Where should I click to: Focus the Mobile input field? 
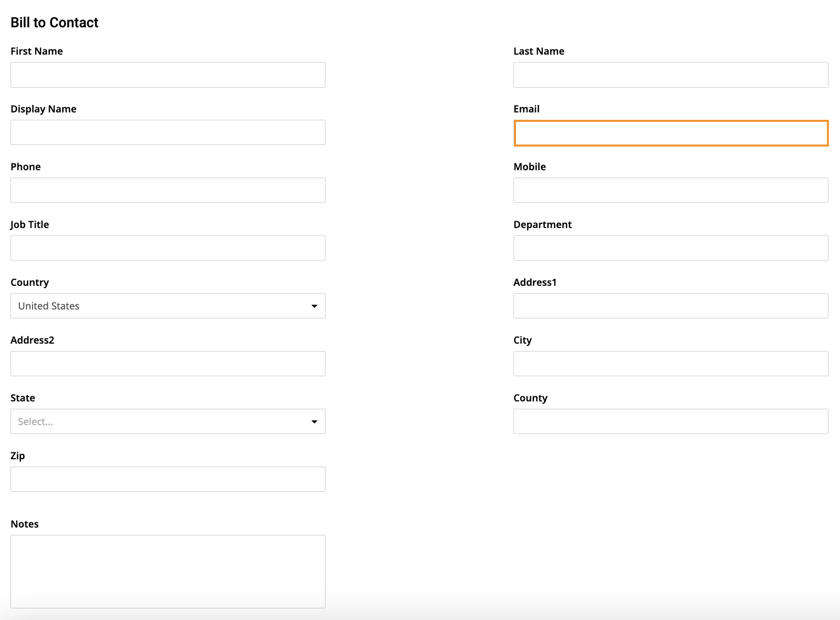671,190
